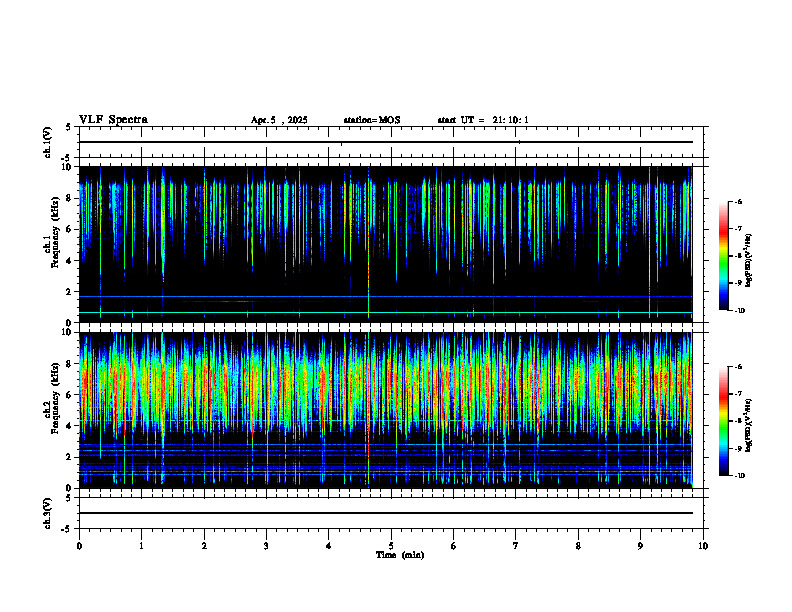Click the "Time (min)" axis label
792x612 pixels.
coord(400,555)
